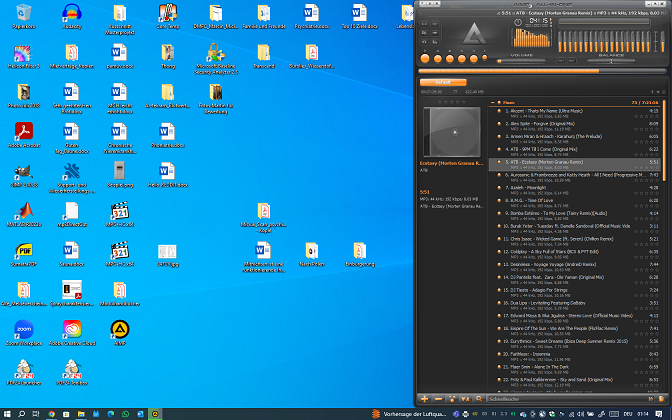Collapse the Music group in playlist
672x420 pixels.
pyautogui.click(x=492, y=102)
